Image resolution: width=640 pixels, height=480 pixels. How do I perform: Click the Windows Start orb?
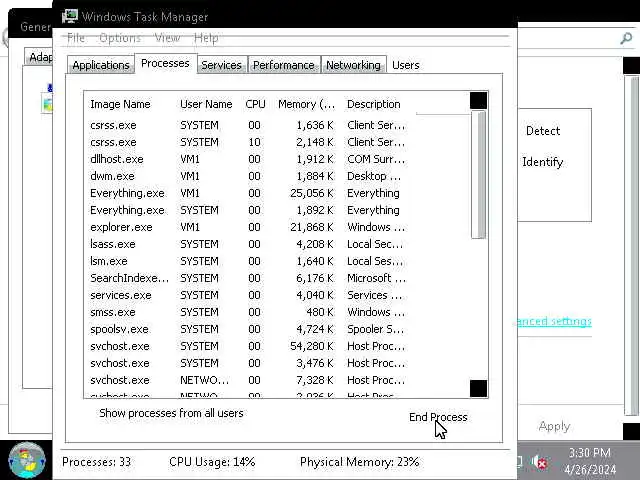(x=27, y=460)
